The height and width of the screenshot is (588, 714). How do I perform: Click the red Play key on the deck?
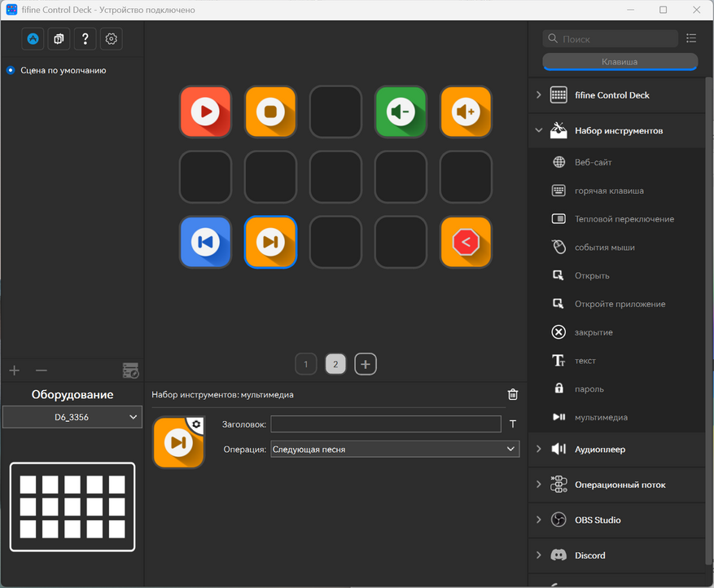click(205, 112)
